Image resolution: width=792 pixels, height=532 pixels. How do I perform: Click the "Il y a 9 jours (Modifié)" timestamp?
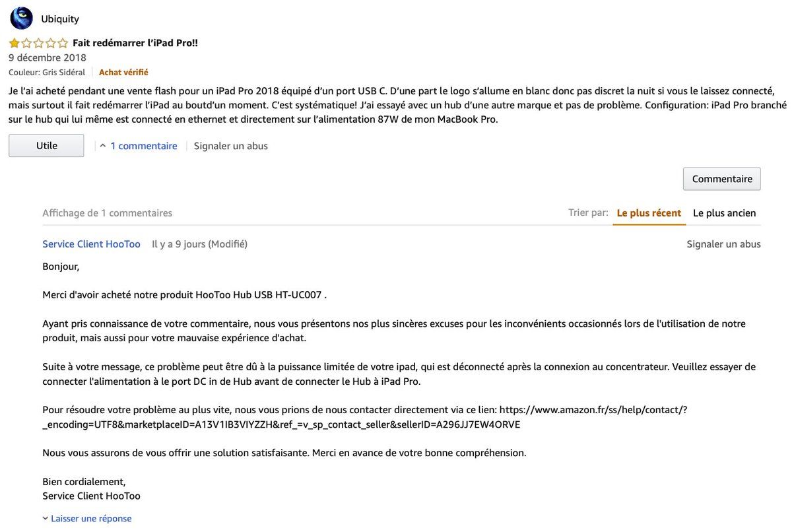tap(199, 244)
